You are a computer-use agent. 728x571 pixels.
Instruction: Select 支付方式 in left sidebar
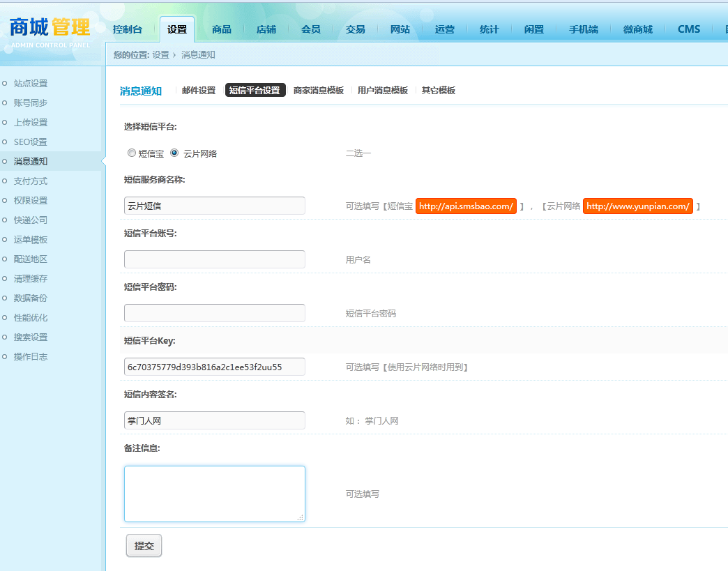(x=31, y=181)
